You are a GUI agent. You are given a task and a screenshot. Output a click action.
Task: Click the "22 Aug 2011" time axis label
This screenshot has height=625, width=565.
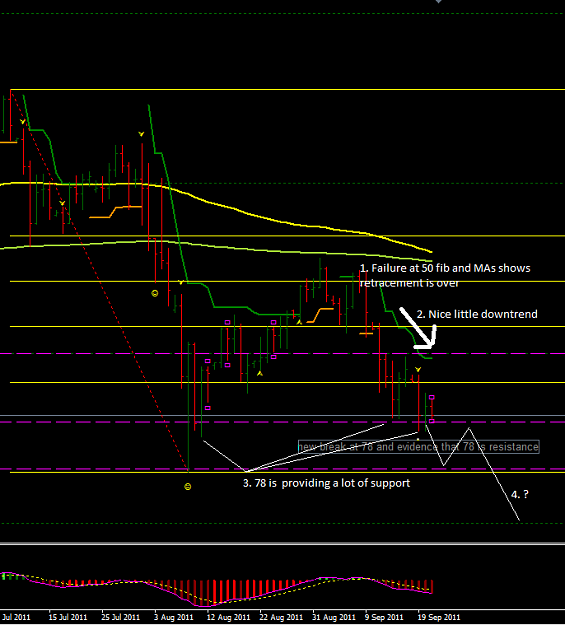coord(281,617)
